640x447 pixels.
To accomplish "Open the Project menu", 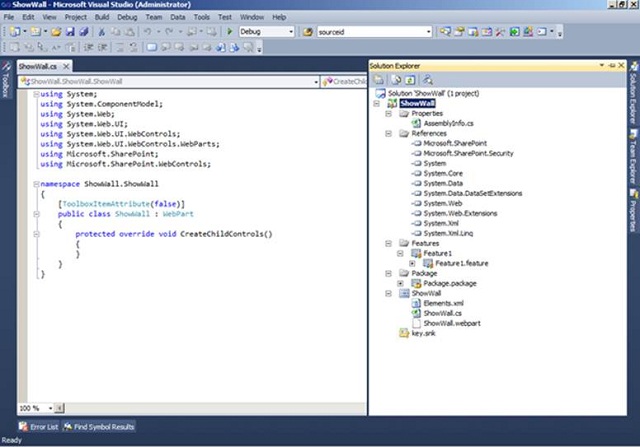I will point(76,17).
